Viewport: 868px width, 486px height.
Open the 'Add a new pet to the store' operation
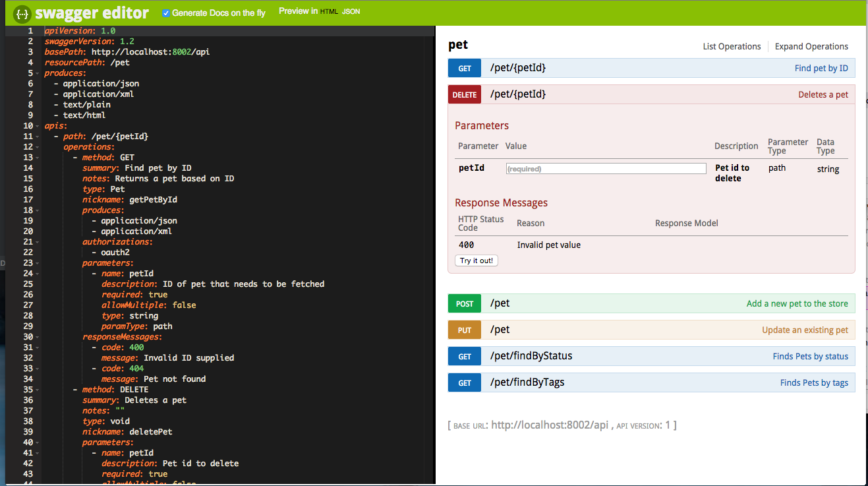(797, 303)
